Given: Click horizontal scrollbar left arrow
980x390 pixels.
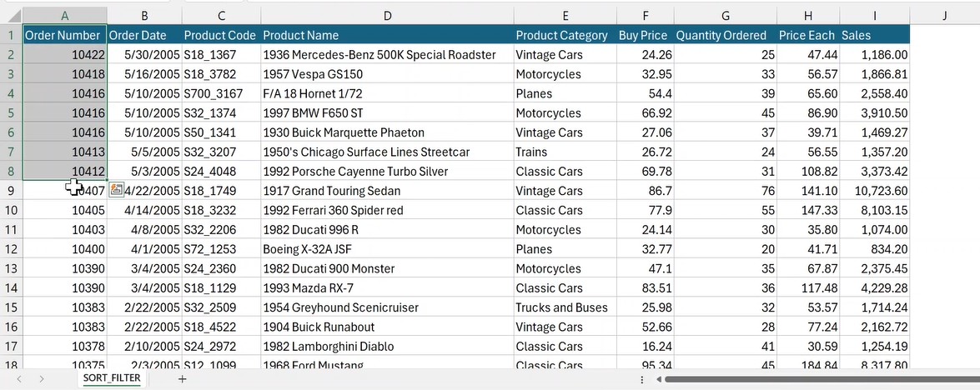Looking at the screenshot, I should coord(659,379).
